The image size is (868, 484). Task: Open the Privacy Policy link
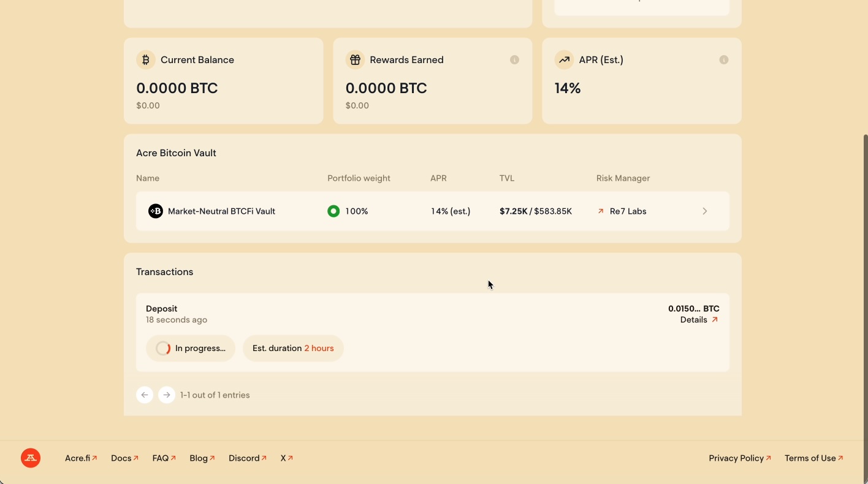[x=739, y=458]
